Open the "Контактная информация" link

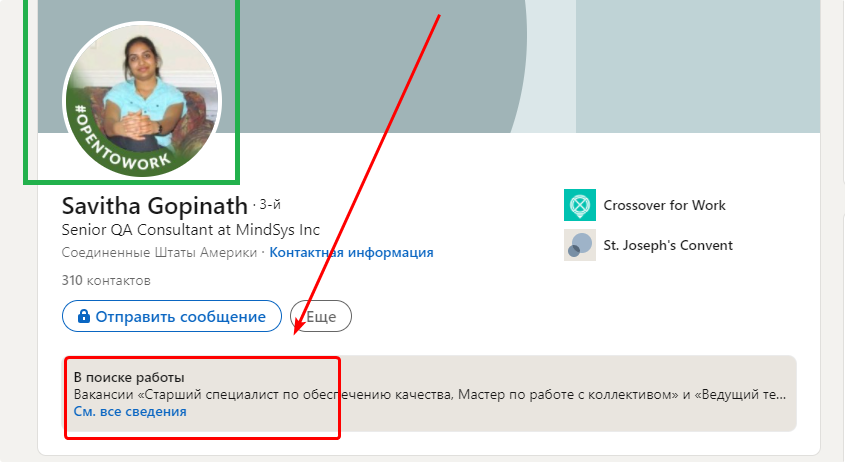pyautogui.click(x=351, y=252)
